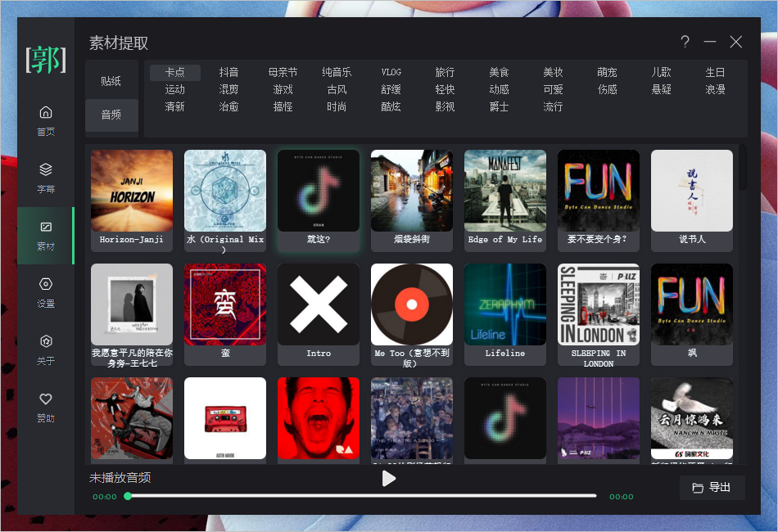Select the 爵士 category
The width and height of the screenshot is (778, 532).
[500, 106]
